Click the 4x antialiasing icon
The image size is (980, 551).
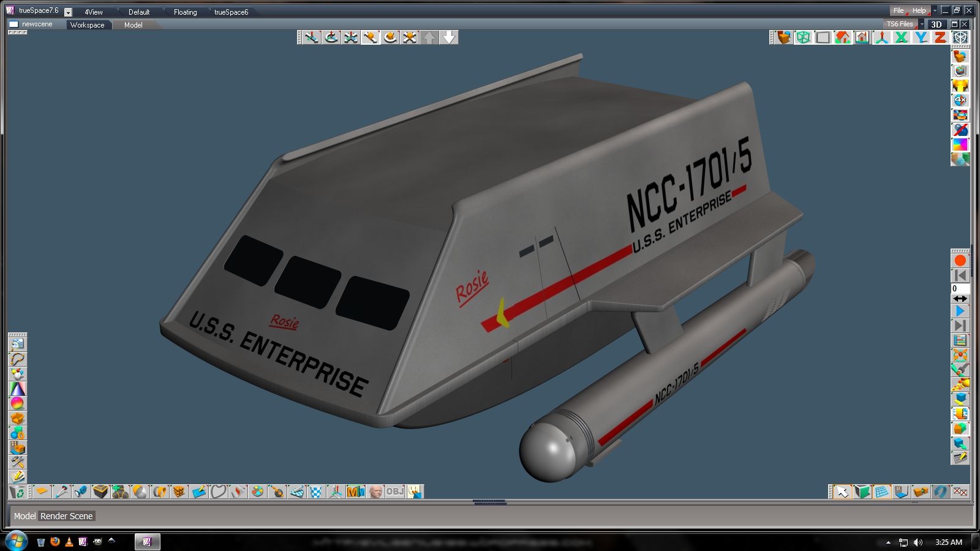(960, 100)
